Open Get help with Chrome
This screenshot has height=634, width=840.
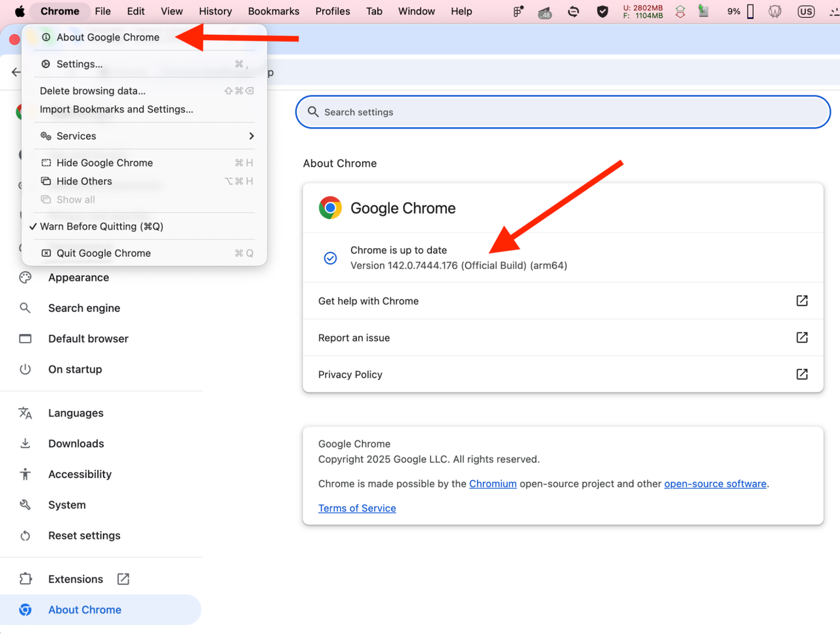point(563,301)
